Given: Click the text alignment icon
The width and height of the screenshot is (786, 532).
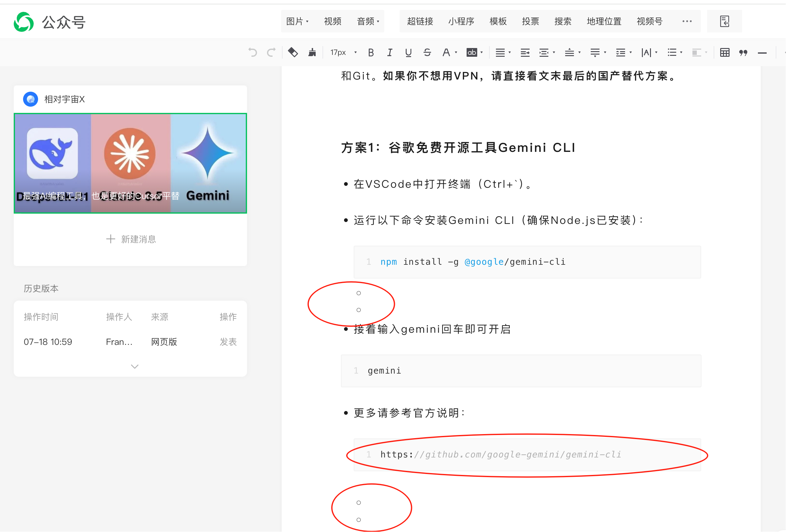Looking at the screenshot, I should coord(500,52).
